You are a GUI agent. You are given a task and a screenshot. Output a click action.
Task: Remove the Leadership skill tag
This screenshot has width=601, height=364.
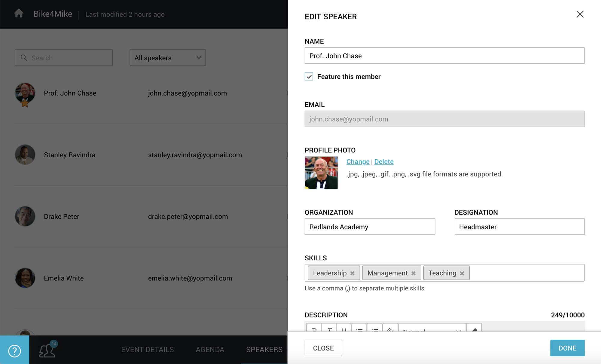[352, 273]
